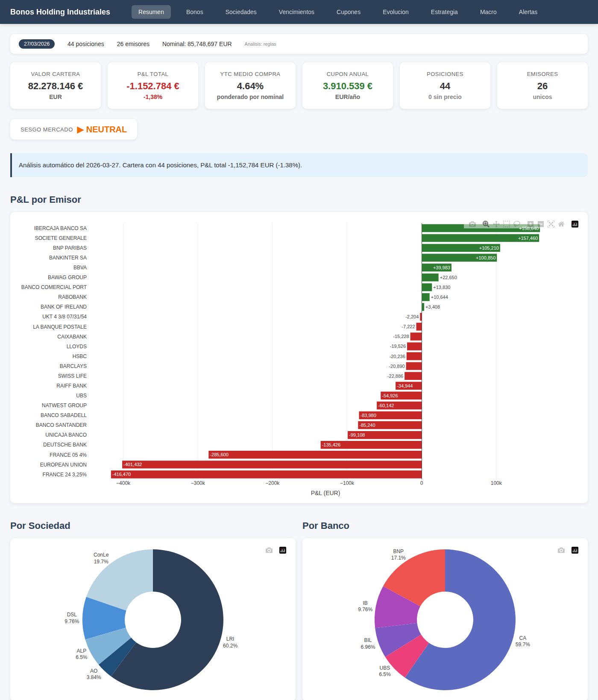Go to the Alertas tab
The height and width of the screenshot is (700, 598).
click(528, 12)
